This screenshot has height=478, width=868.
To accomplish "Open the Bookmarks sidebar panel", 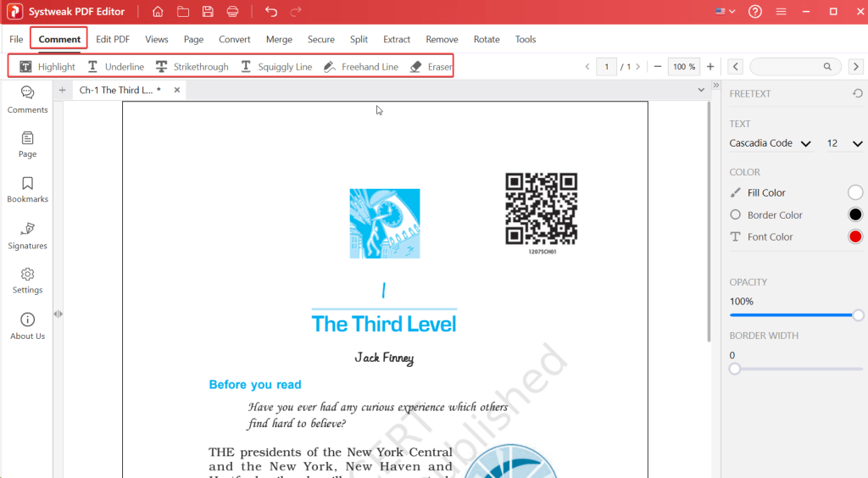I will point(27,189).
